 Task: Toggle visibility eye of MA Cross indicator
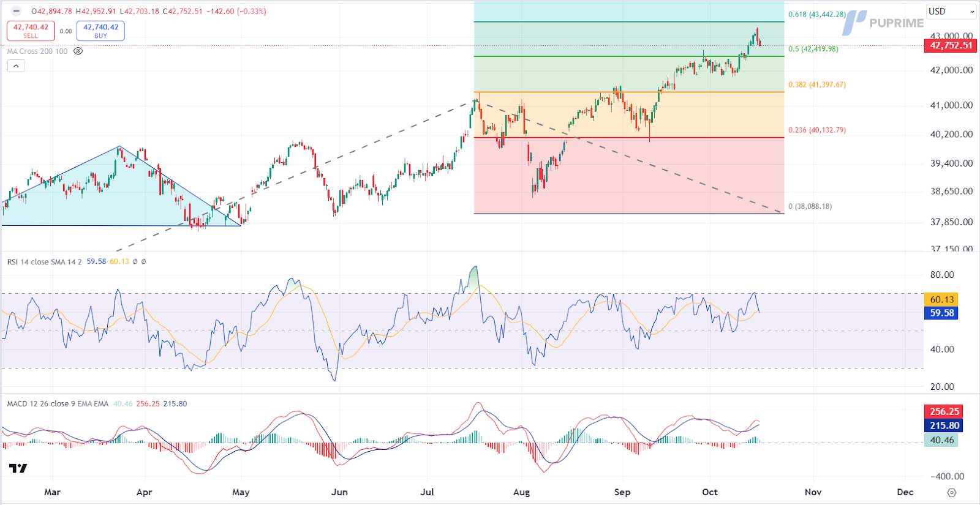coord(78,51)
